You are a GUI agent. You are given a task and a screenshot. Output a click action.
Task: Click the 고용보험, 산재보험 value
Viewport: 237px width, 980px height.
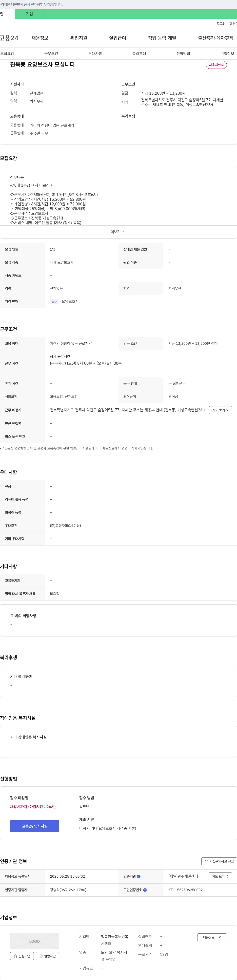tap(64, 396)
